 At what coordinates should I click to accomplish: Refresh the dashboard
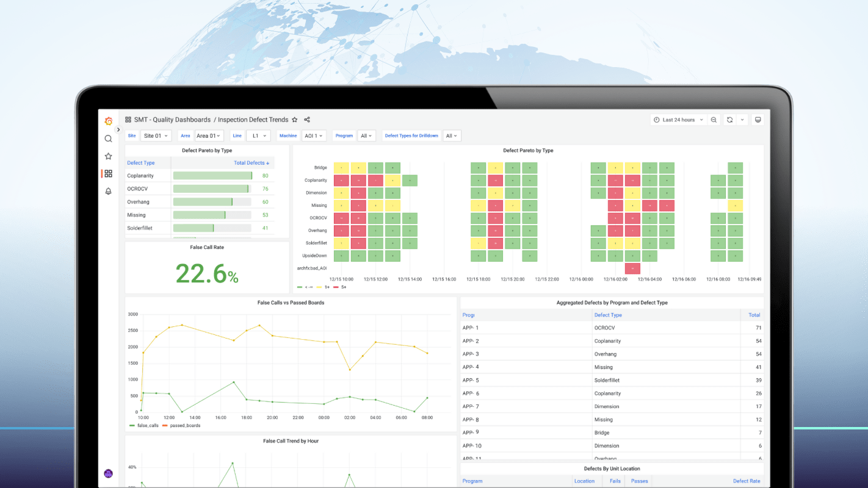(729, 120)
